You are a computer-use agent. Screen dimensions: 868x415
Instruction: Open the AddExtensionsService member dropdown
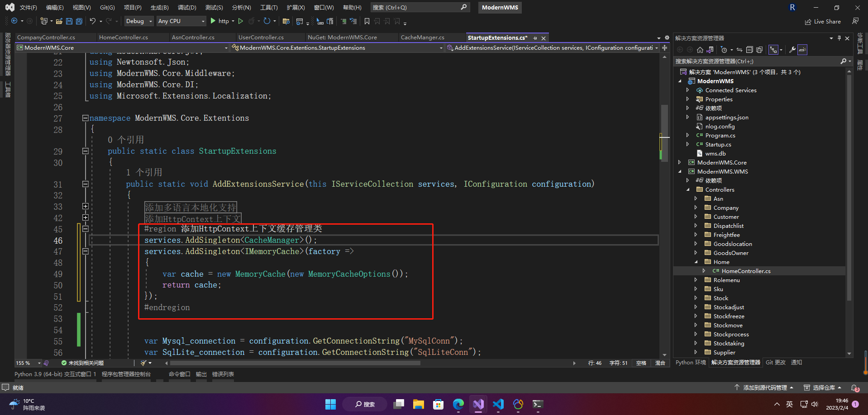click(552, 47)
